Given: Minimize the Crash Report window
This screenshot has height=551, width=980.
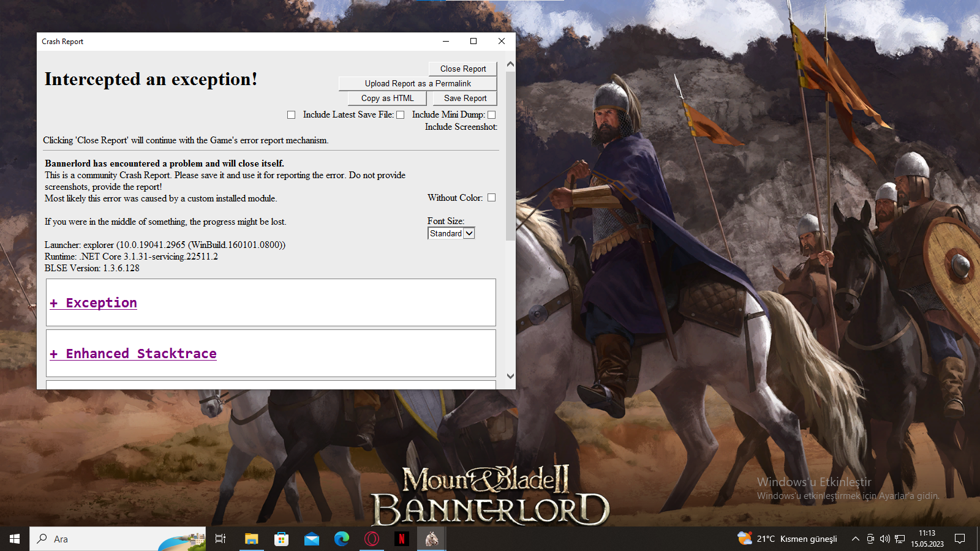Looking at the screenshot, I should tap(446, 41).
